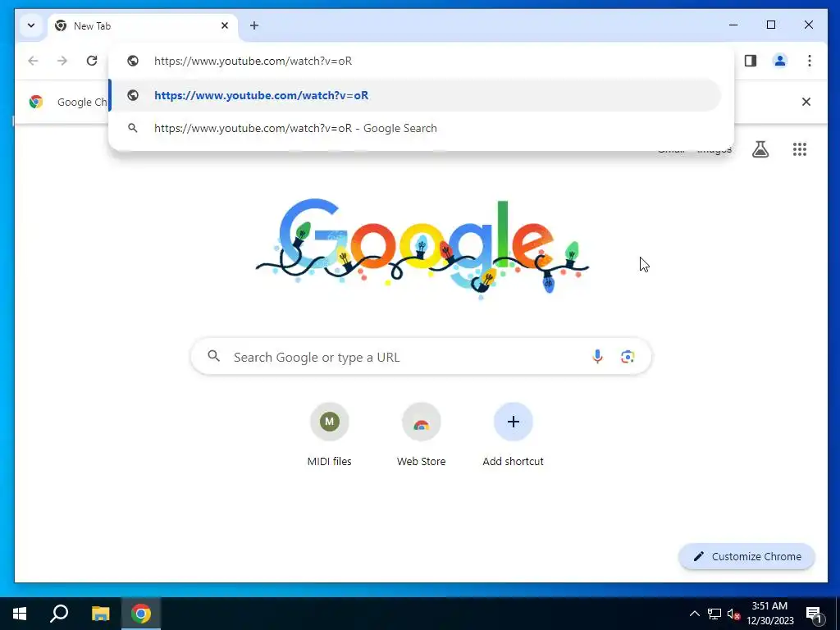Viewport: 840px width, 630px height.
Task: Go forward using the forward arrow
Action: click(x=62, y=61)
